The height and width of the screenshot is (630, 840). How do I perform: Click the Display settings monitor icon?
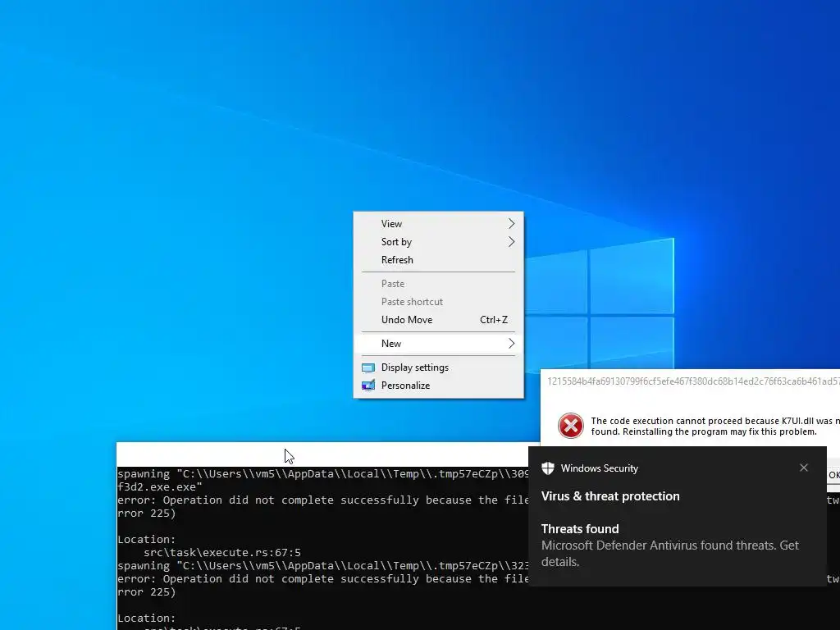point(368,367)
